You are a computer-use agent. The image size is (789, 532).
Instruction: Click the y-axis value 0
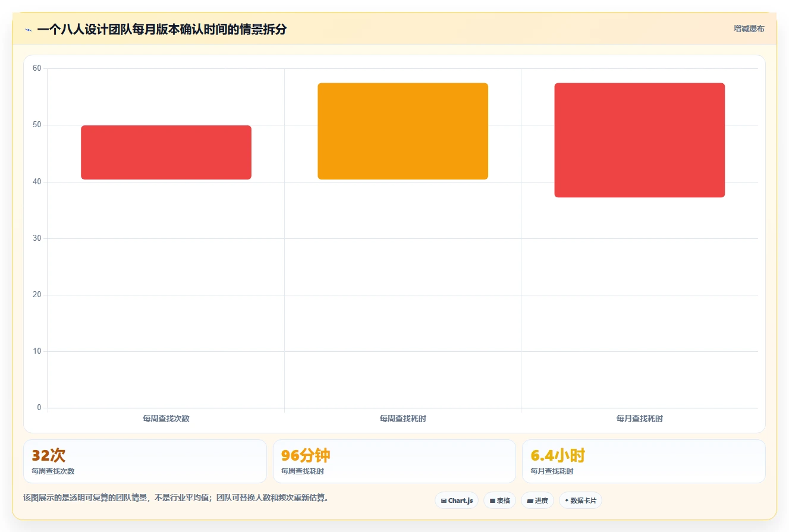(x=39, y=408)
